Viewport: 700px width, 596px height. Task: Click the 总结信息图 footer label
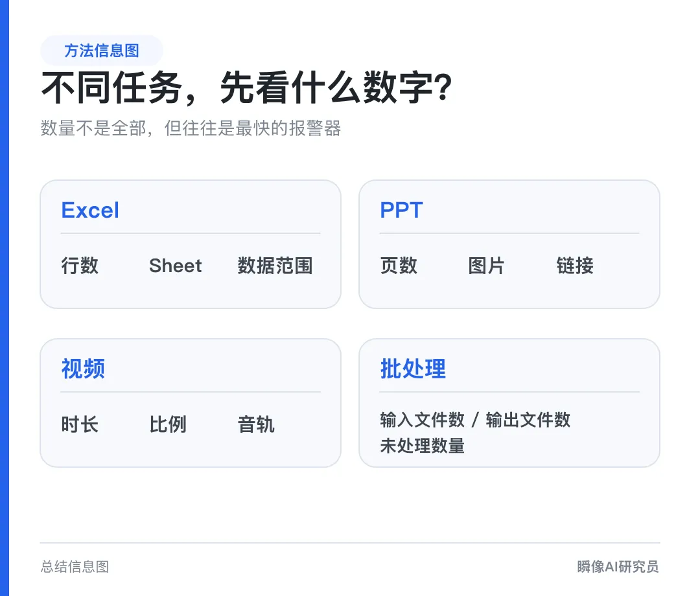pos(75,567)
